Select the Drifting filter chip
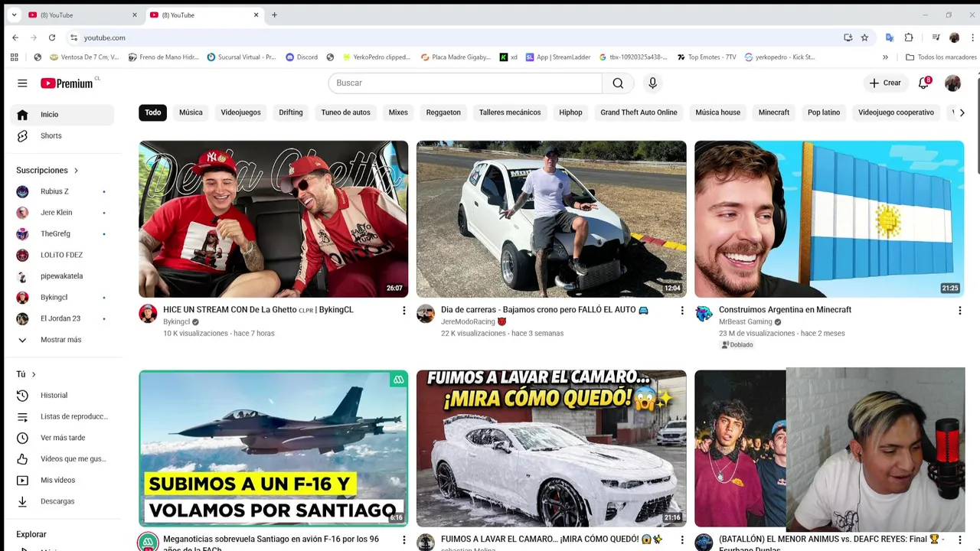The width and height of the screenshot is (980, 551). 291,112
